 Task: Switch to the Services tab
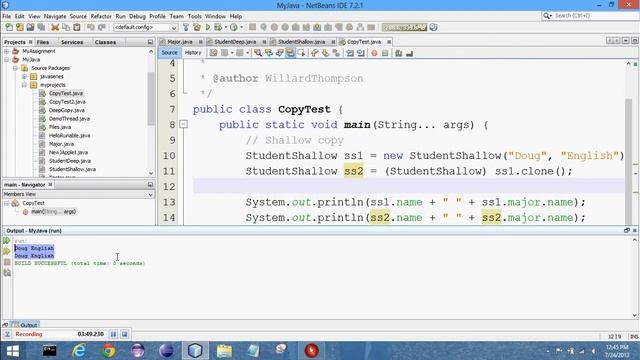pos(72,42)
